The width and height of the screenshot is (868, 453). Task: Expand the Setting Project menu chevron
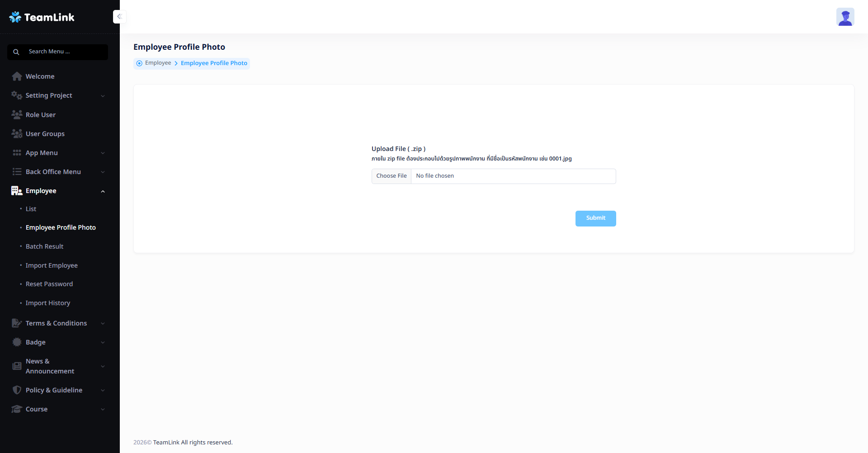tap(103, 96)
